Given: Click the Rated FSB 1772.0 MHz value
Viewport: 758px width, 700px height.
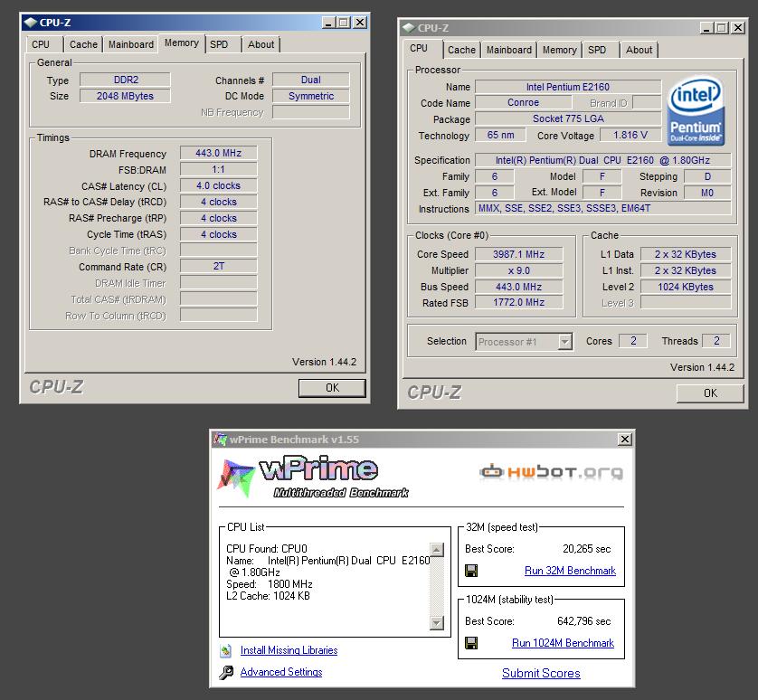Looking at the screenshot, I should click(x=518, y=302).
